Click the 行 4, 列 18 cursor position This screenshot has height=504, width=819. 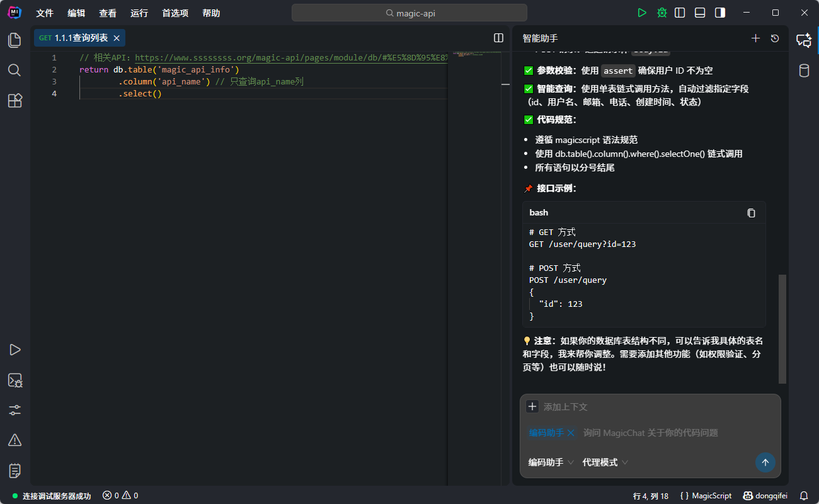point(651,496)
